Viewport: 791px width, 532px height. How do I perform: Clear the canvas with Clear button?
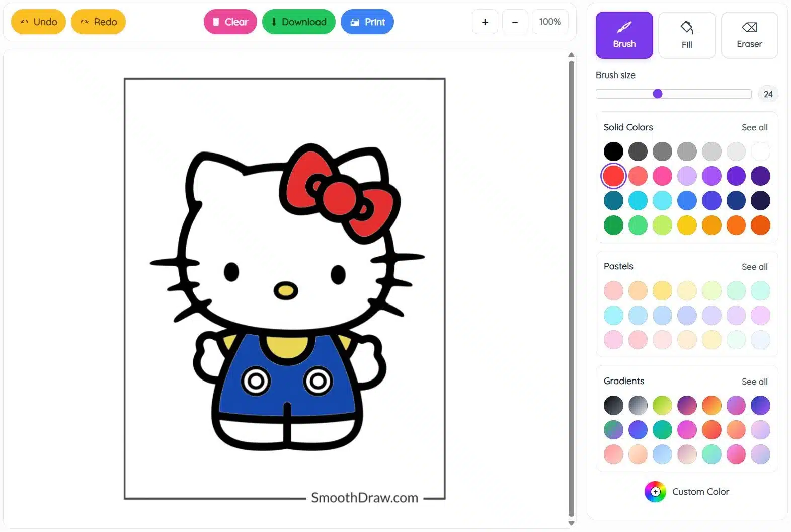point(230,22)
